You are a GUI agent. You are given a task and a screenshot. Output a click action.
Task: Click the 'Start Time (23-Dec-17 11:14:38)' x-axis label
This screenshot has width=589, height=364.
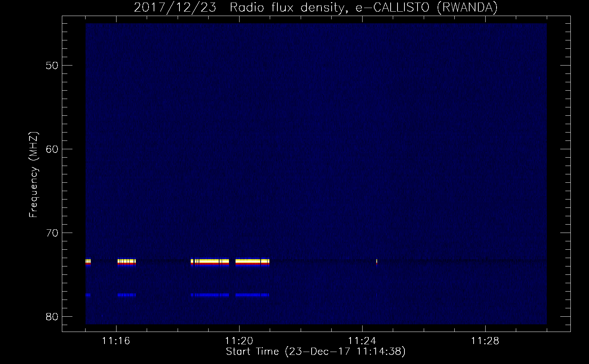[x=316, y=352]
